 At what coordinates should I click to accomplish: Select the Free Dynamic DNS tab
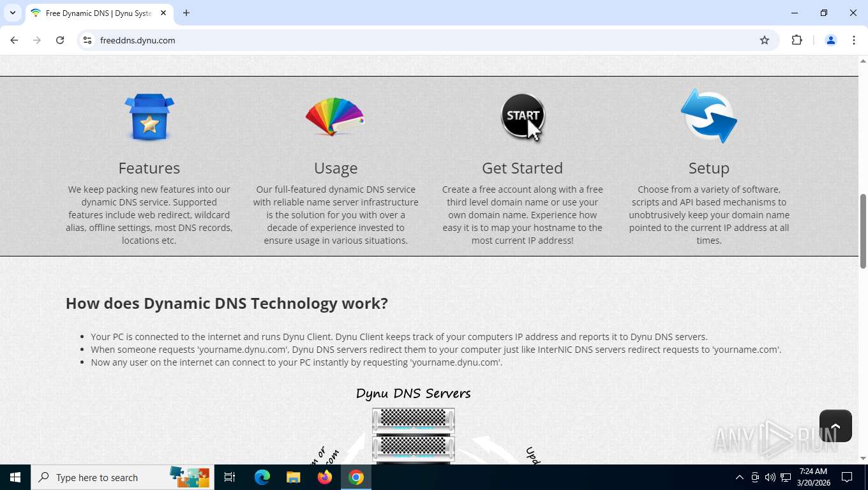tap(98, 13)
